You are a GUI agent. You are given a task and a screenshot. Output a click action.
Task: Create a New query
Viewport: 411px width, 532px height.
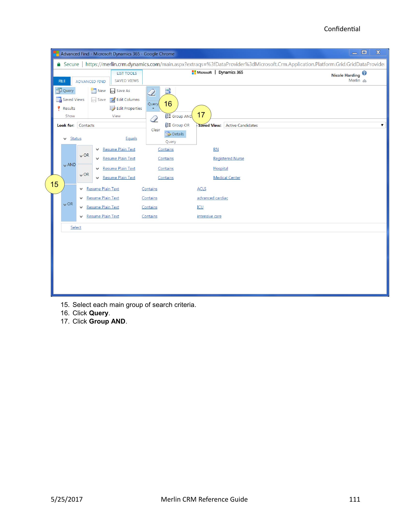pos(98,90)
